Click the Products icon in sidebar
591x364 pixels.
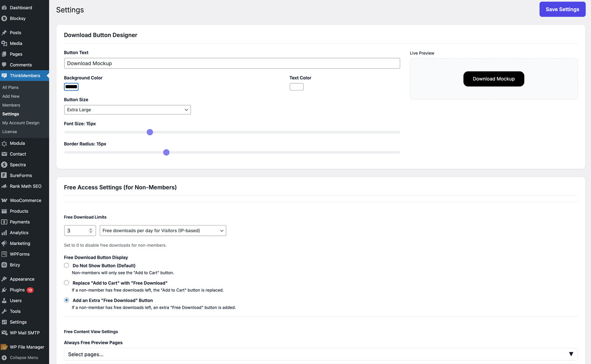[x=4, y=211]
